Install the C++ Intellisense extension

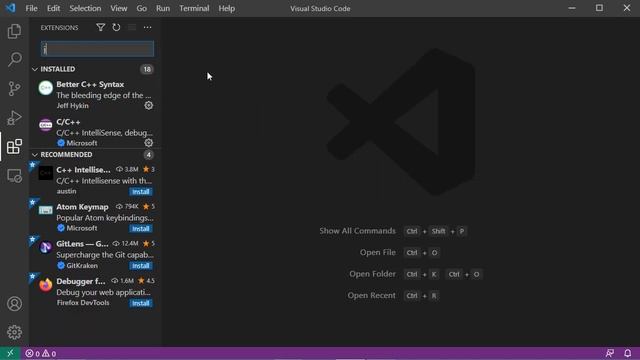pyautogui.click(x=141, y=191)
